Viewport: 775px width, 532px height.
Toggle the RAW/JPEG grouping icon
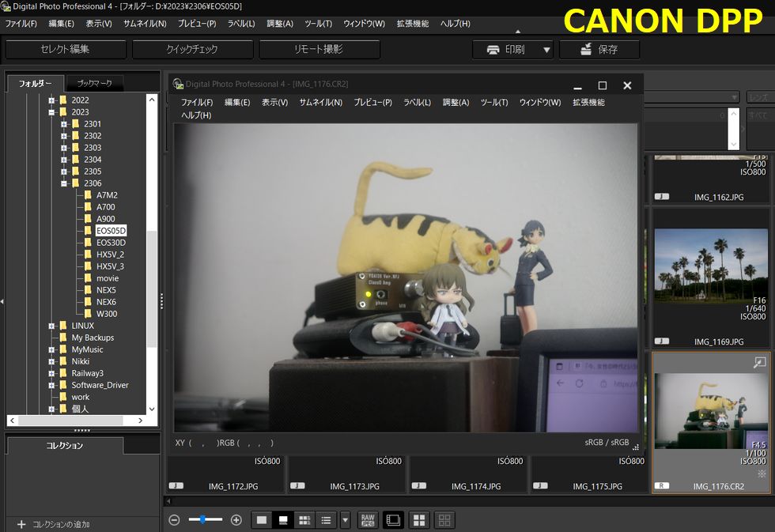[368, 520]
